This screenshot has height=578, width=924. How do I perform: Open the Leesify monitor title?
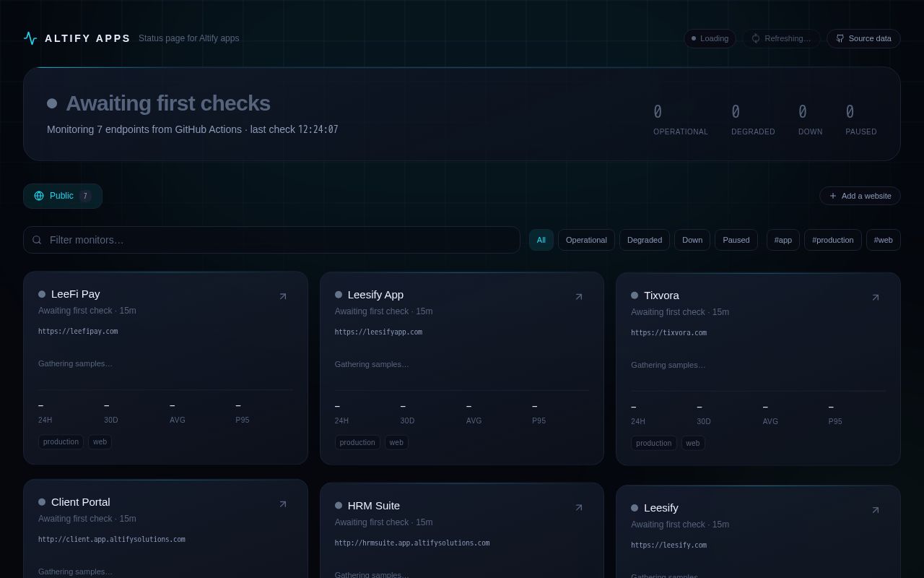click(661, 508)
